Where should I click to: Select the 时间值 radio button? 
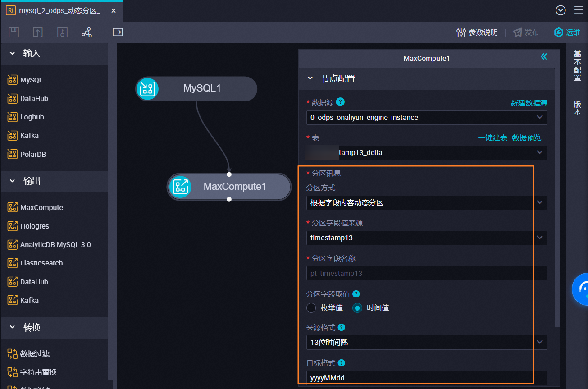click(357, 308)
